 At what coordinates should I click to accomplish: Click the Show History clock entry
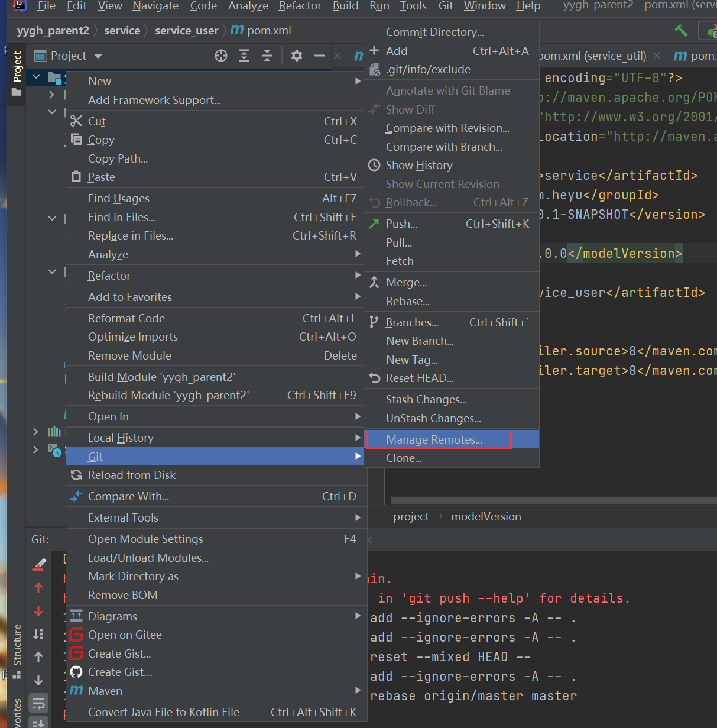click(452, 165)
